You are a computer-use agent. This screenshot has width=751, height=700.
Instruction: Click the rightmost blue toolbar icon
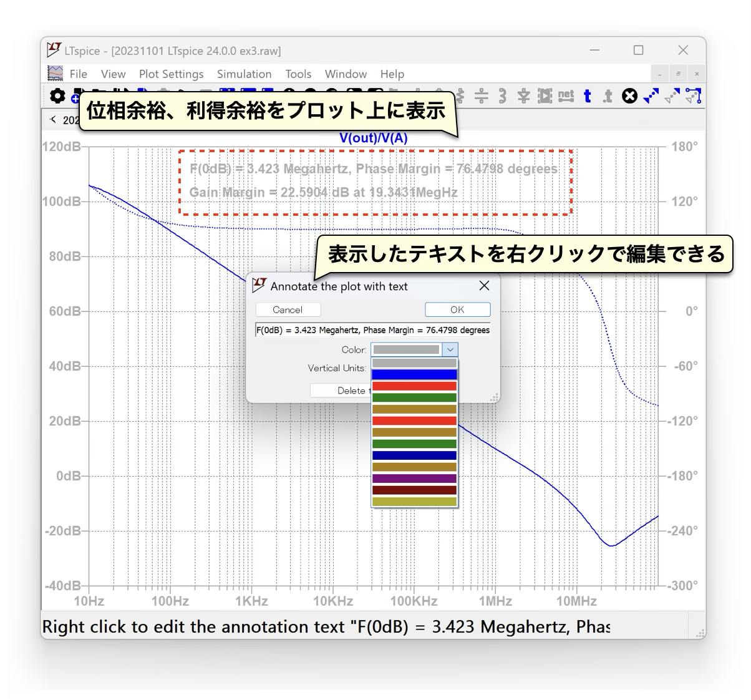[x=693, y=95]
